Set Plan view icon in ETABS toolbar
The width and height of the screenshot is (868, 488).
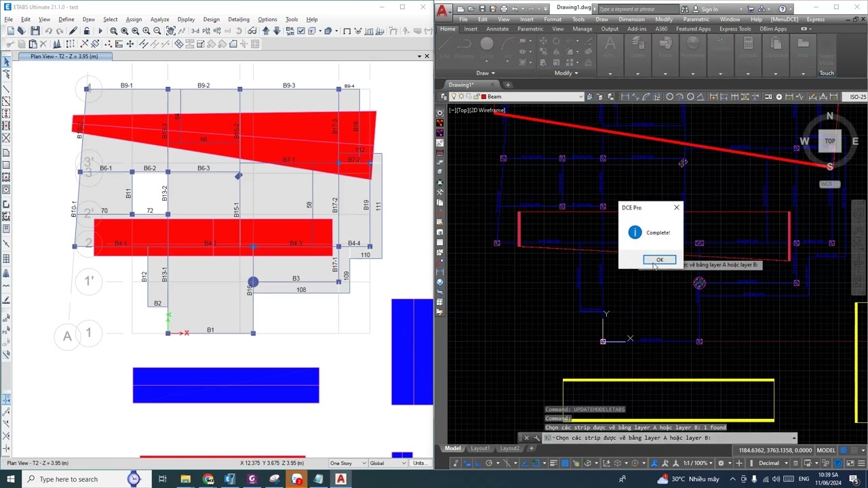click(x=206, y=31)
